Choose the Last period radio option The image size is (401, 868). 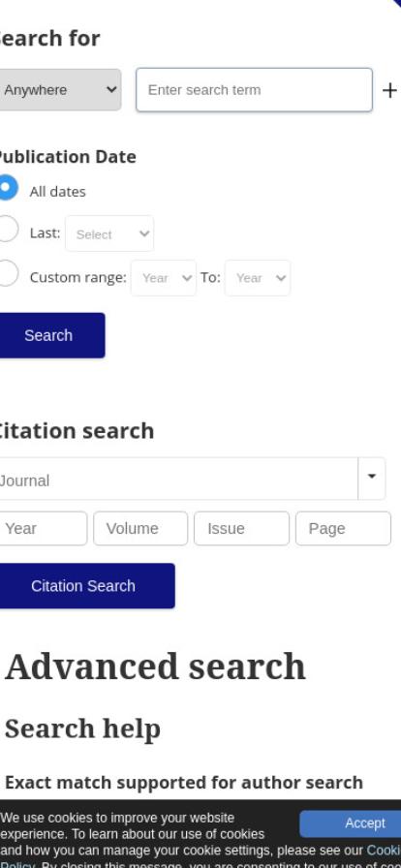click(x=7, y=230)
